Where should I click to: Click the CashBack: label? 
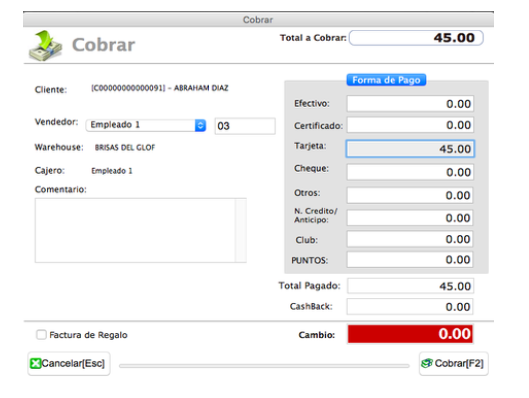[x=311, y=307]
